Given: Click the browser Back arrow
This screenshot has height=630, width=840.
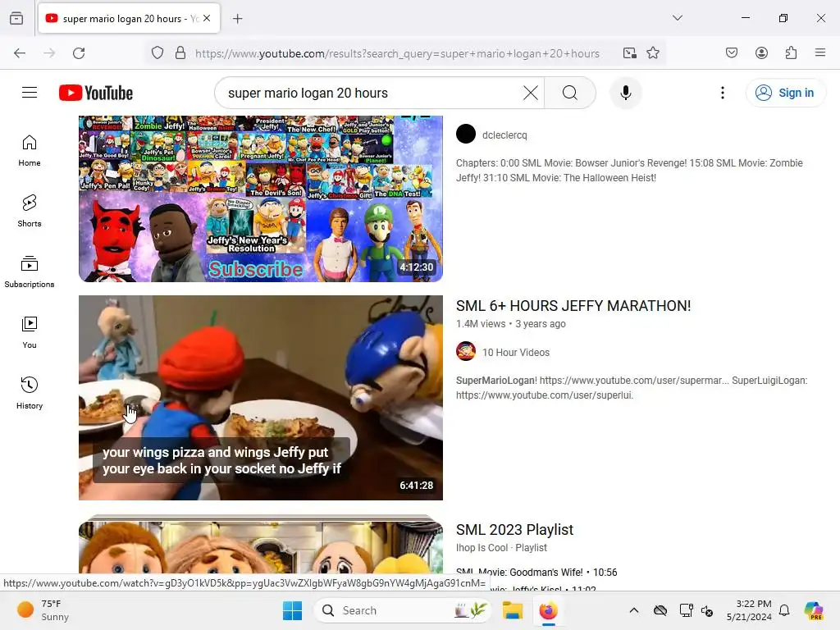Looking at the screenshot, I should coord(20,53).
